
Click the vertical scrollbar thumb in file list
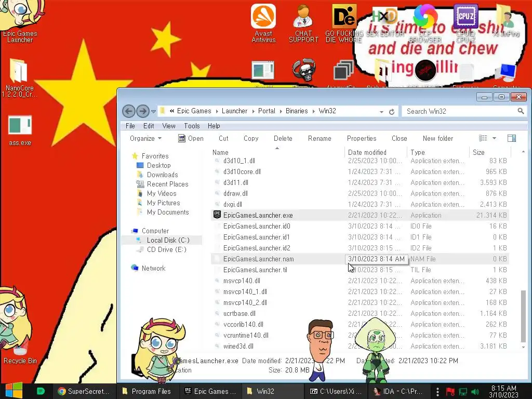(524, 316)
